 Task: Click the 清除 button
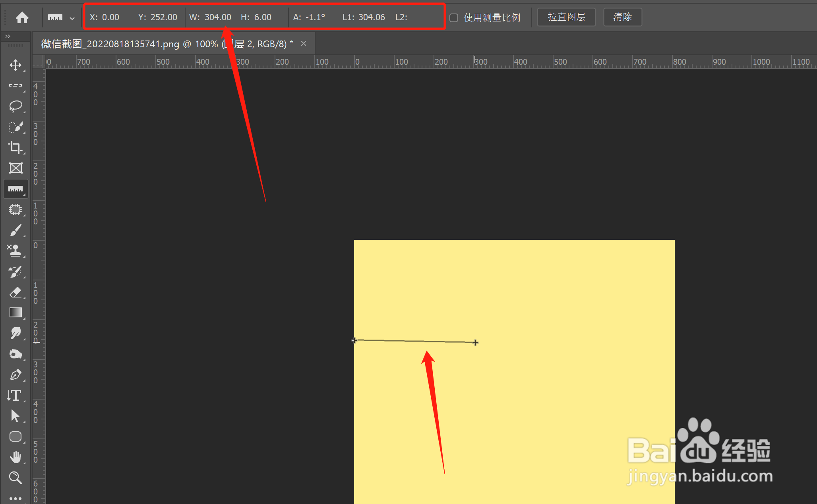pyautogui.click(x=623, y=17)
